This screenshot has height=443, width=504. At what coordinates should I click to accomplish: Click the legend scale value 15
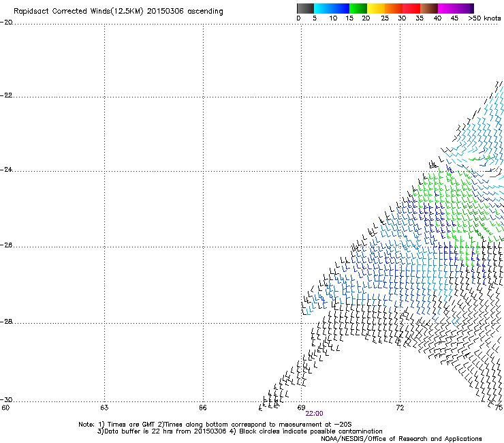349,18
